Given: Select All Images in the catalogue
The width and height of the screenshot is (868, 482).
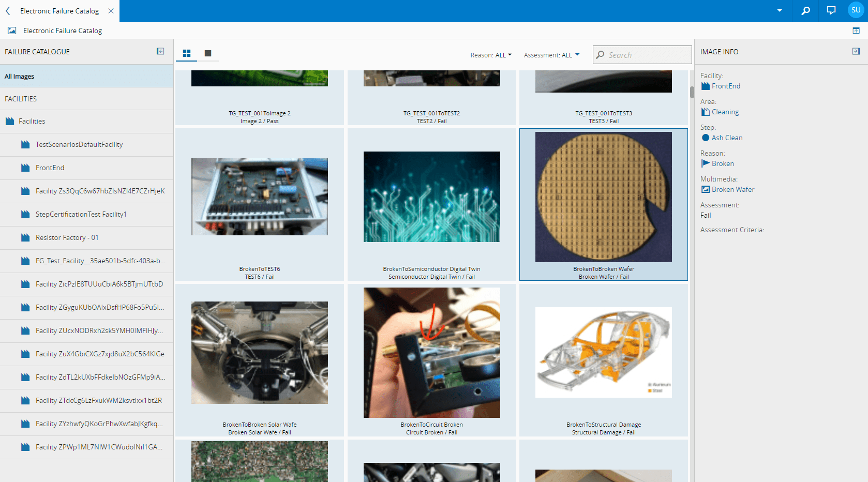Looking at the screenshot, I should tap(86, 76).
